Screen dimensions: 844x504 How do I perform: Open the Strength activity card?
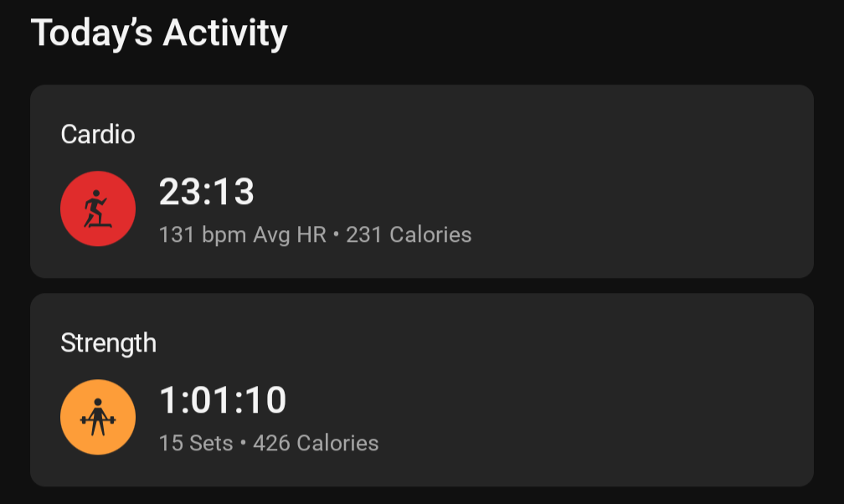coord(422,390)
